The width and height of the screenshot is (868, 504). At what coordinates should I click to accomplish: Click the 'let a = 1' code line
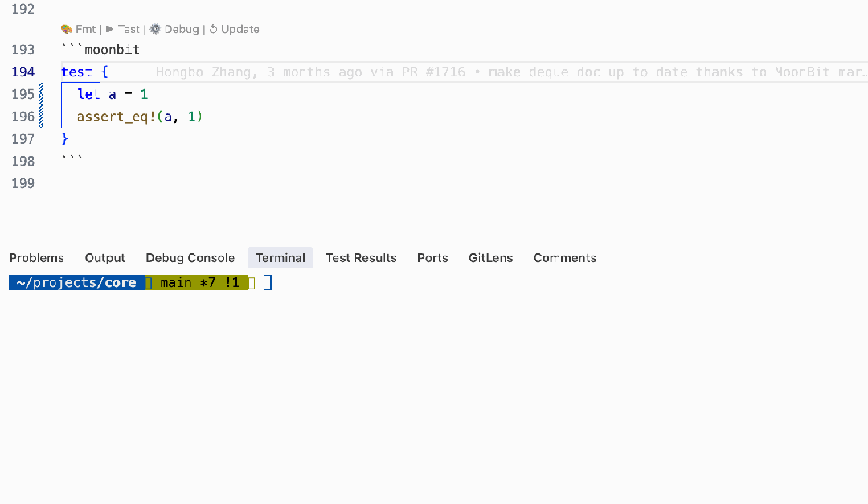[x=113, y=94]
